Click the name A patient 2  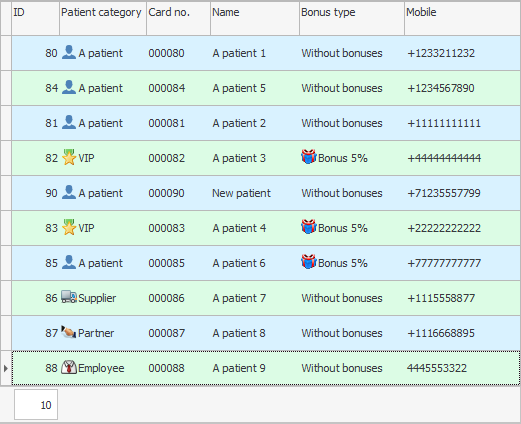pyautogui.click(x=239, y=123)
